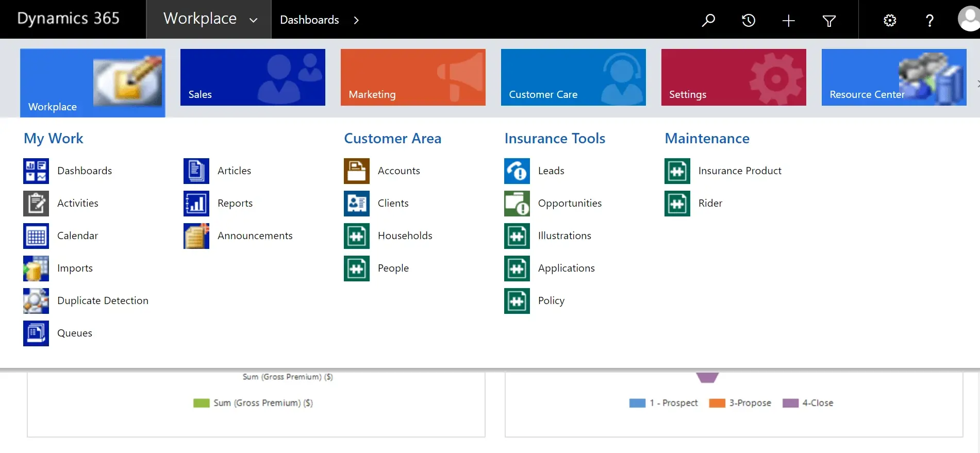Screen dimensions: 980x453
Task: Select the Sales area tile
Action: point(253,77)
